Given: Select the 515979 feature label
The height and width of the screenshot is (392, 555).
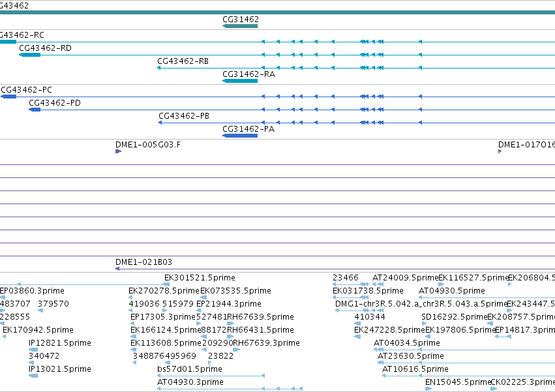Looking at the screenshot, I should pos(178,304).
